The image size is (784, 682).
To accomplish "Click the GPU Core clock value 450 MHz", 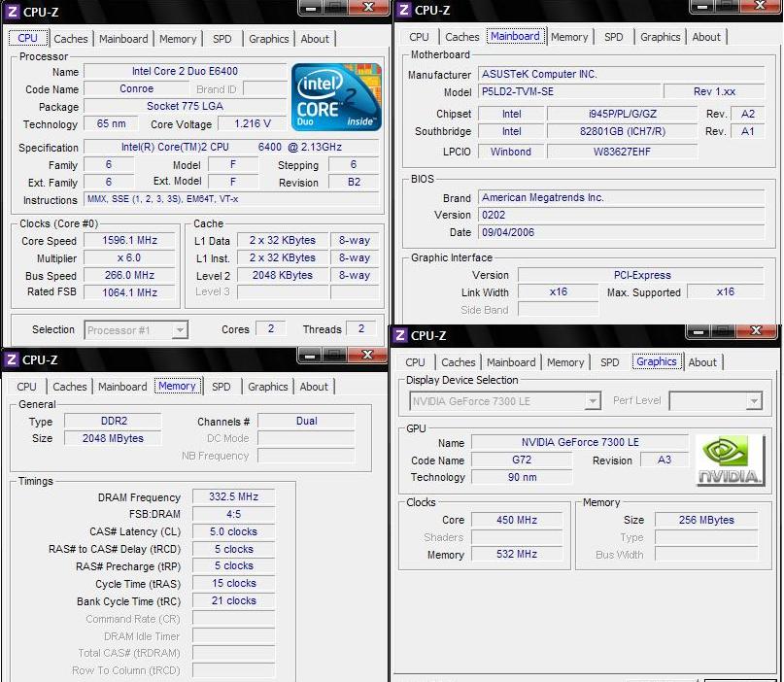I will tap(517, 520).
